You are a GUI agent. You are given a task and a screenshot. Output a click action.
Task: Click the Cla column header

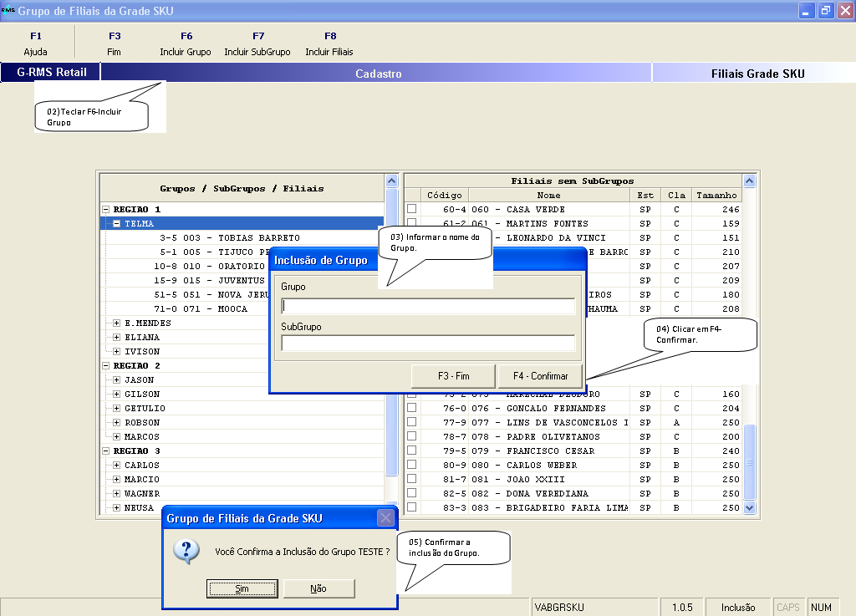[x=676, y=196]
